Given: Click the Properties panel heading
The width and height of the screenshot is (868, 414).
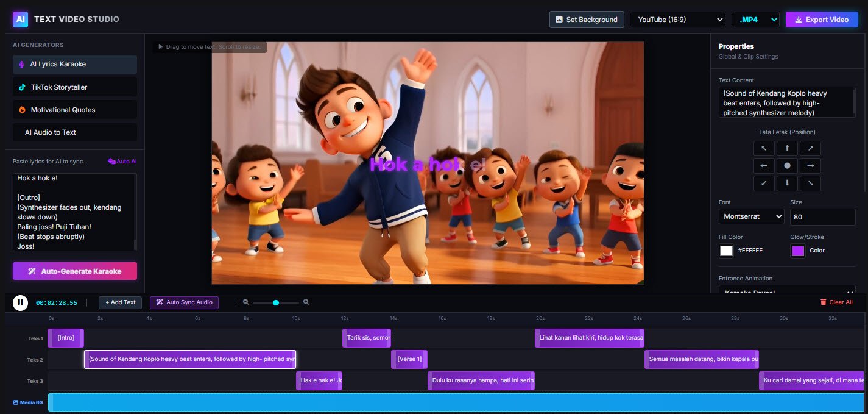Looking at the screenshot, I should [736, 46].
